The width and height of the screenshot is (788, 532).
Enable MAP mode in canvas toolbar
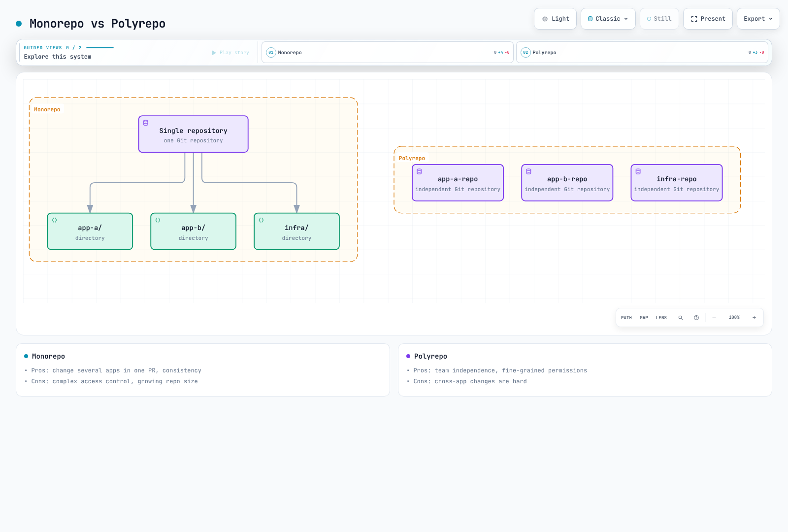point(644,318)
